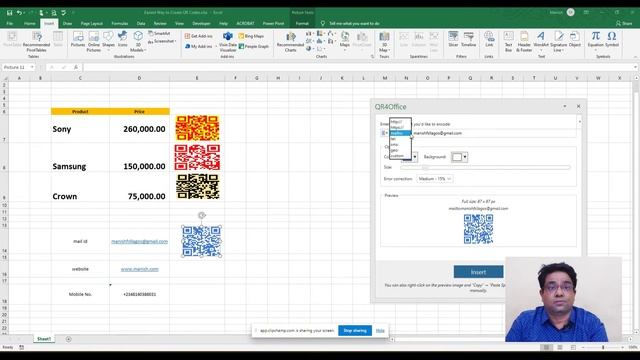The width and height of the screenshot is (640, 360).
Task: Open Error correction dropdown
Action: coord(435,179)
